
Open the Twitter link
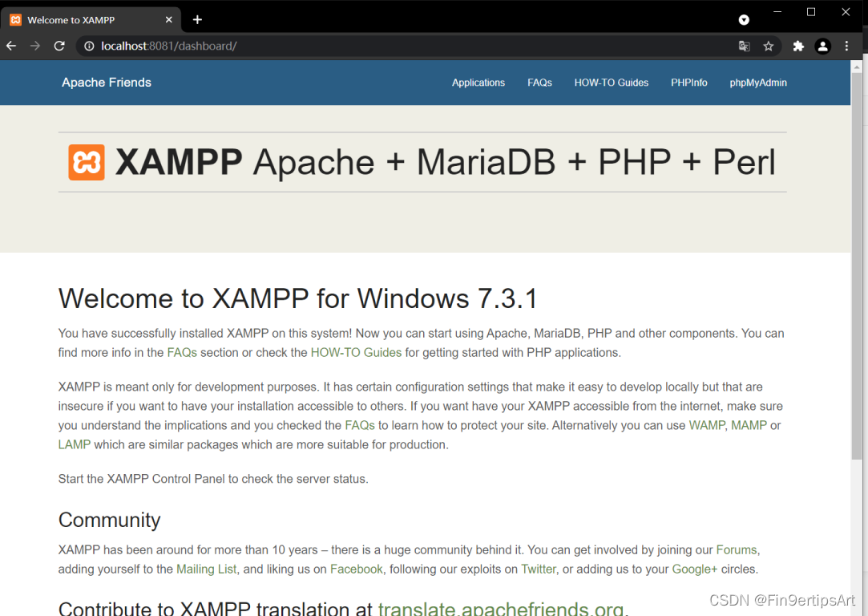pos(539,569)
